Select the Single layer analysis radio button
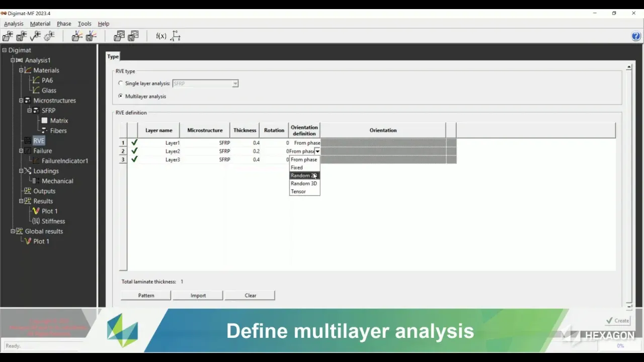The image size is (644, 362). tap(120, 83)
